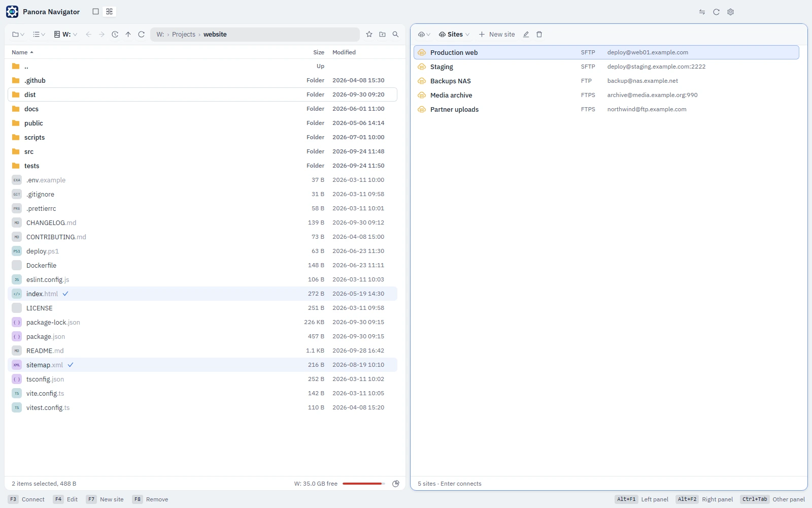Go back with left arrow in left panel
Viewport: 812px width, 508px height.
(x=88, y=35)
